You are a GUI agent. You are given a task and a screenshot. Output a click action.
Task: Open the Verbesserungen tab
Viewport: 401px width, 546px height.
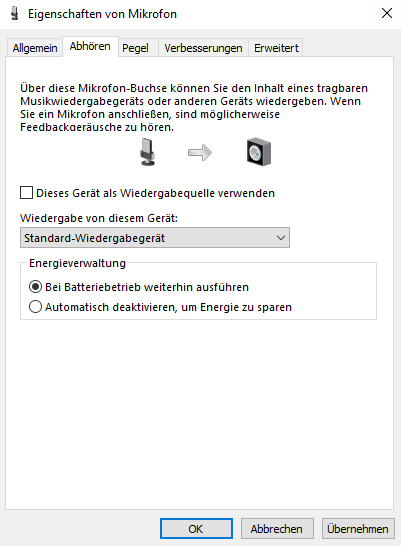click(x=203, y=48)
